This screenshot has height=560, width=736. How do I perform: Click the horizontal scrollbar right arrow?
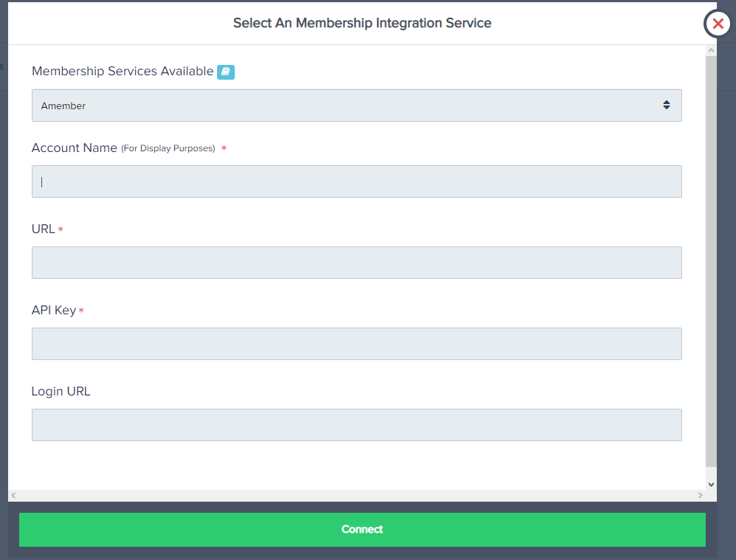[700, 496]
